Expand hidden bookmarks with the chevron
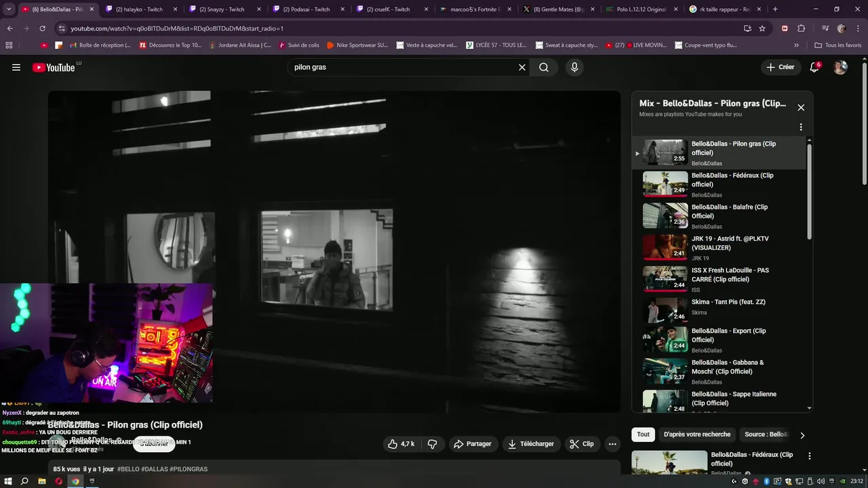Image resolution: width=868 pixels, height=488 pixels. click(796, 45)
